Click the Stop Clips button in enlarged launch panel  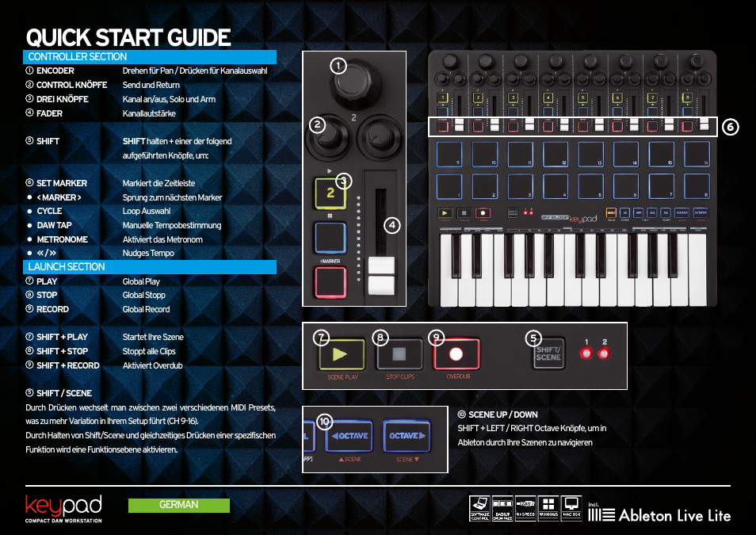point(399,354)
